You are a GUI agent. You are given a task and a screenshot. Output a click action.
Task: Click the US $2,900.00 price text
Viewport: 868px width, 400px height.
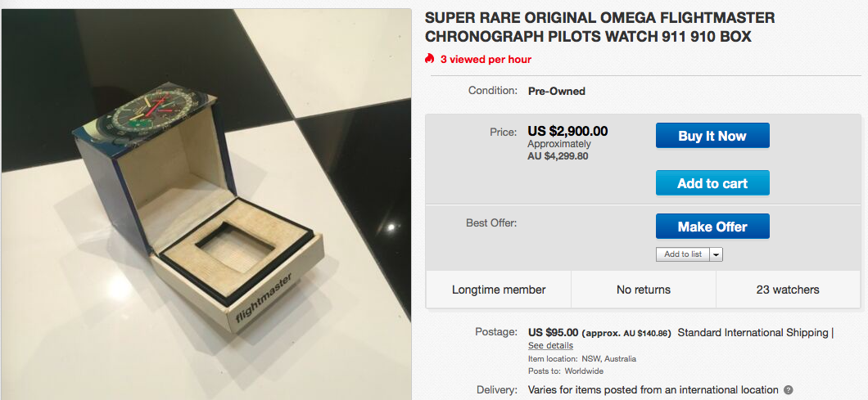point(567,131)
